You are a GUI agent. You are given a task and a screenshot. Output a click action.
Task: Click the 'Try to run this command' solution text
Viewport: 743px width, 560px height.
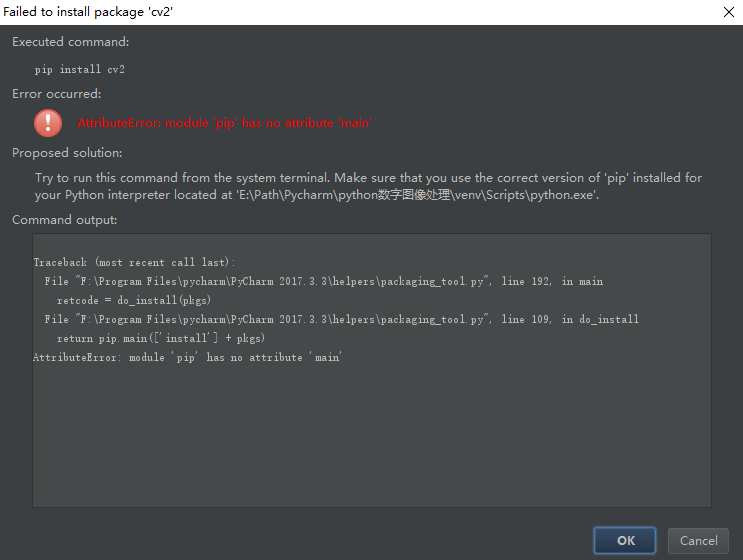pyautogui.click(x=368, y=178)
